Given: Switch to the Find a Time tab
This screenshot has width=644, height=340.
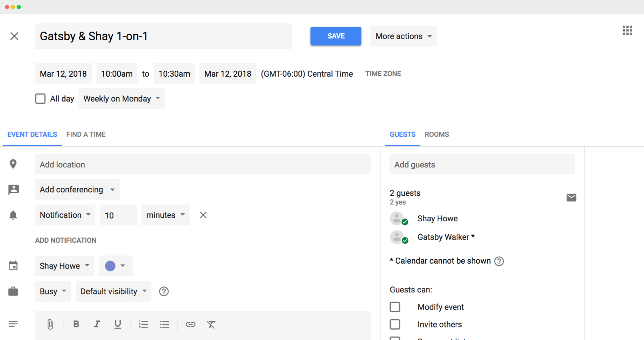Looking at the screenshot, I should pyautogui.click(x=86, y=134).
